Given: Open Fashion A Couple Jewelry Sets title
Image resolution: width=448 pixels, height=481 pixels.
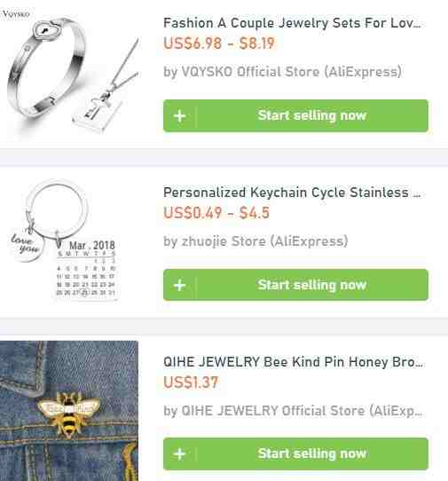Looking at the screenshot, I should 292,23.
